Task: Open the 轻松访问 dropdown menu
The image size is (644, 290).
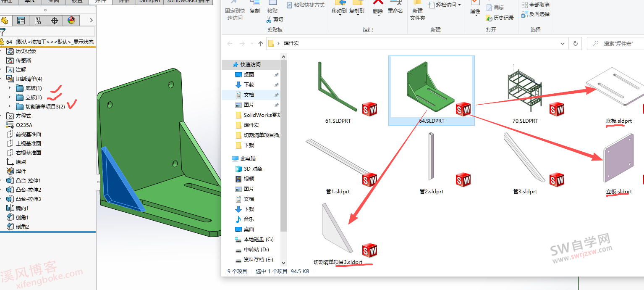Action: coord(445,5)
